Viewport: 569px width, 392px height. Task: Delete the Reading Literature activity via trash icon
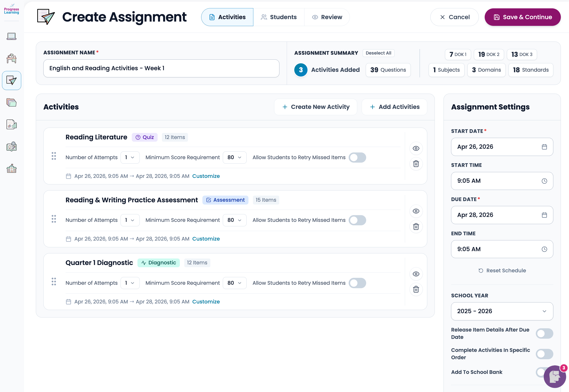click(x=416, y=164)
